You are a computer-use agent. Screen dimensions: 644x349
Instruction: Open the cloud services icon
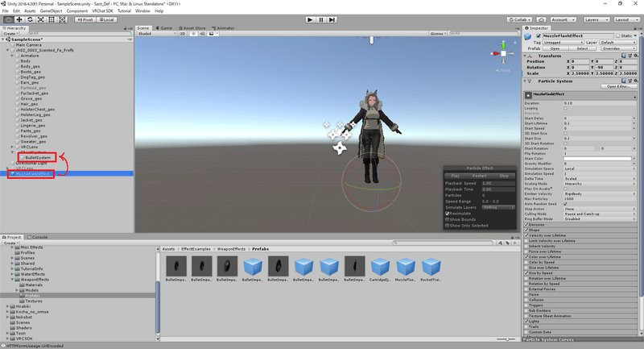(541, 19)
